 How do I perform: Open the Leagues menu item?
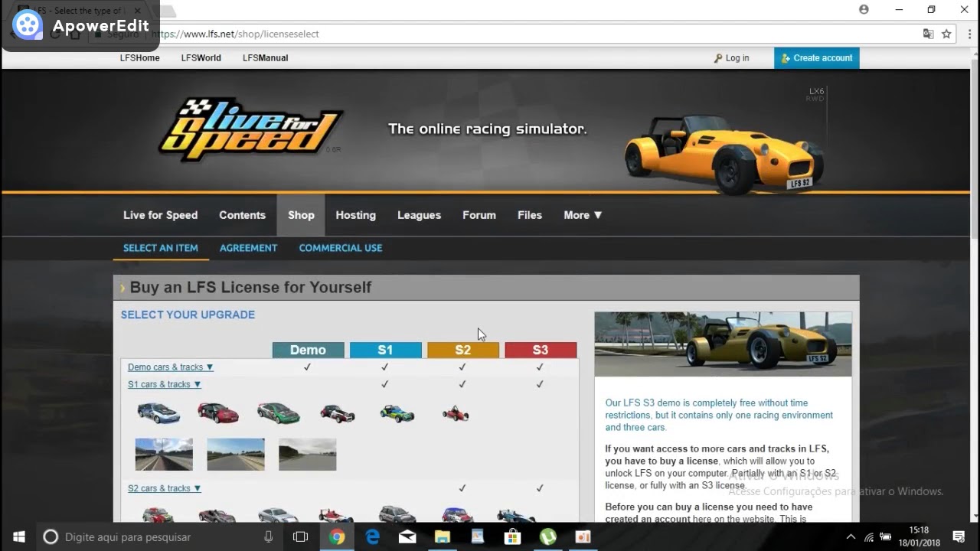(x=419, y=215)
